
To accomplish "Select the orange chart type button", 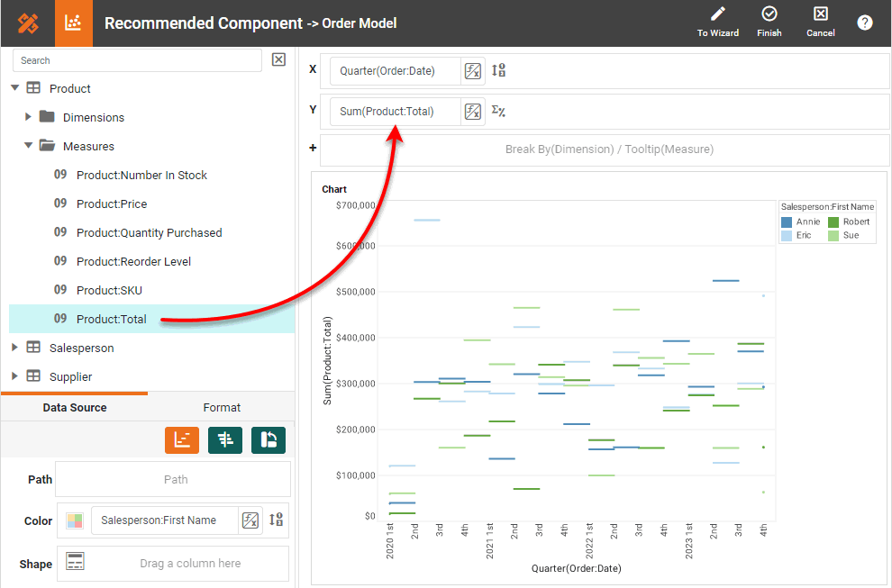I will pyautogui.click(x=182, y=439).
